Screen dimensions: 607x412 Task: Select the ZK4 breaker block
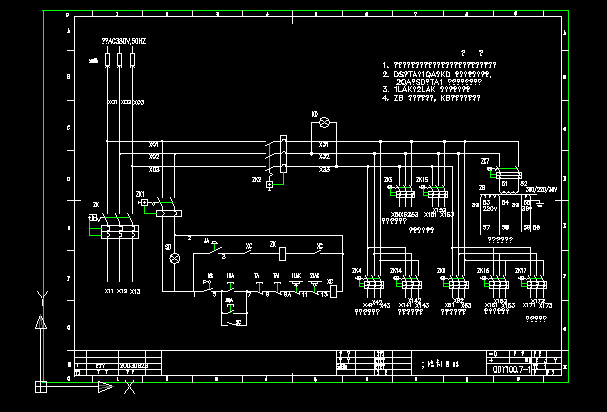pyautogui.click(x=374, y=285)
